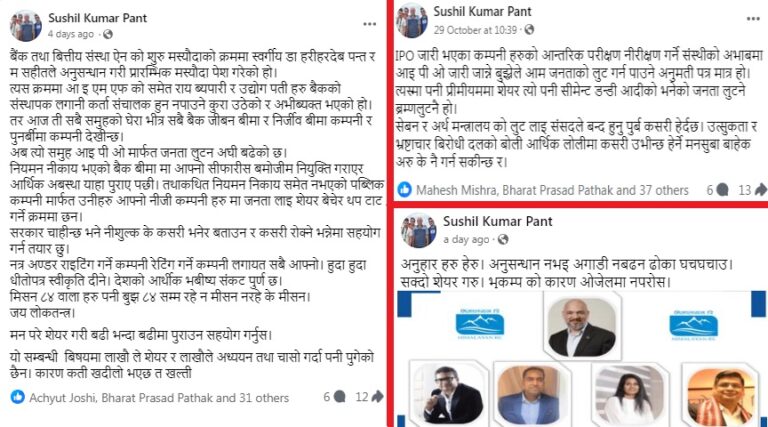Open the three-dots menu on the left post
Viewport: 768px width, 427px height.
click(x=369, y=24)
